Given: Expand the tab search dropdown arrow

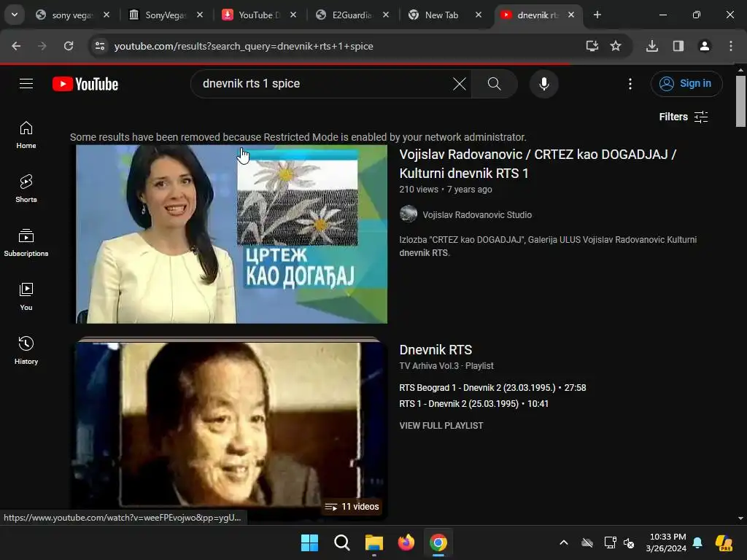Looking at the screenshot, I should pos(15,15).
